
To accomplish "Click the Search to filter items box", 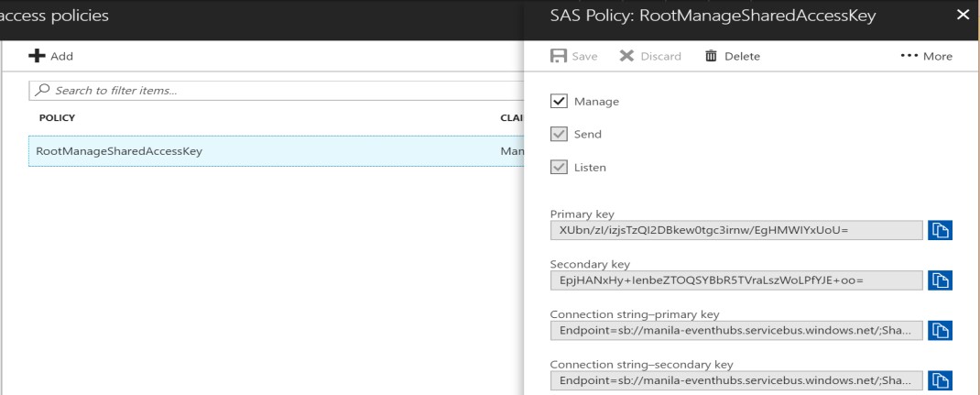I will click(x=266, y=91).
